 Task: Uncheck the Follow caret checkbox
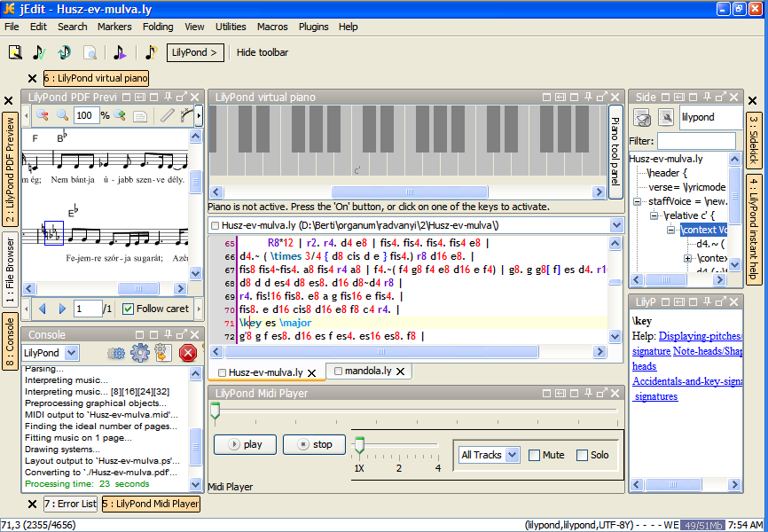point(129,309)
